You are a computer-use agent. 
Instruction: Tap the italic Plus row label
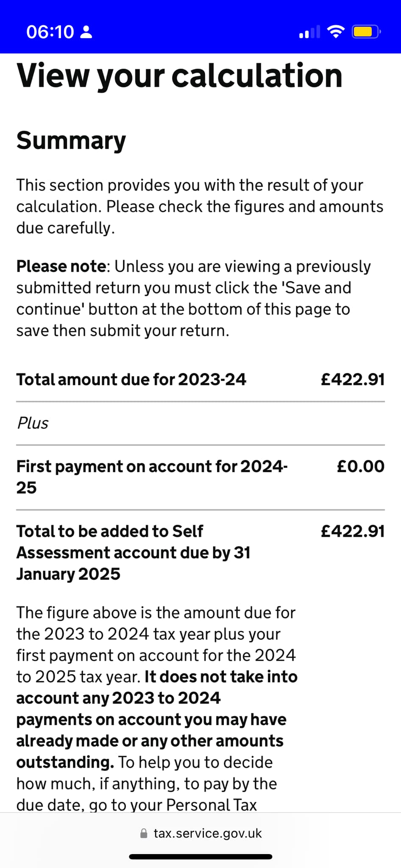pyautogui.click(x=33, y=423)
